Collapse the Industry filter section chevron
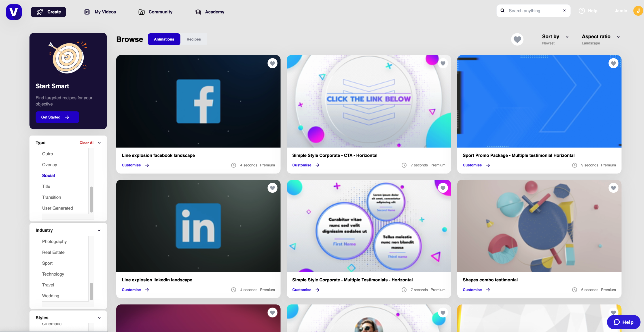Viewport: 644px width, 332px height. tap(99, 230)
